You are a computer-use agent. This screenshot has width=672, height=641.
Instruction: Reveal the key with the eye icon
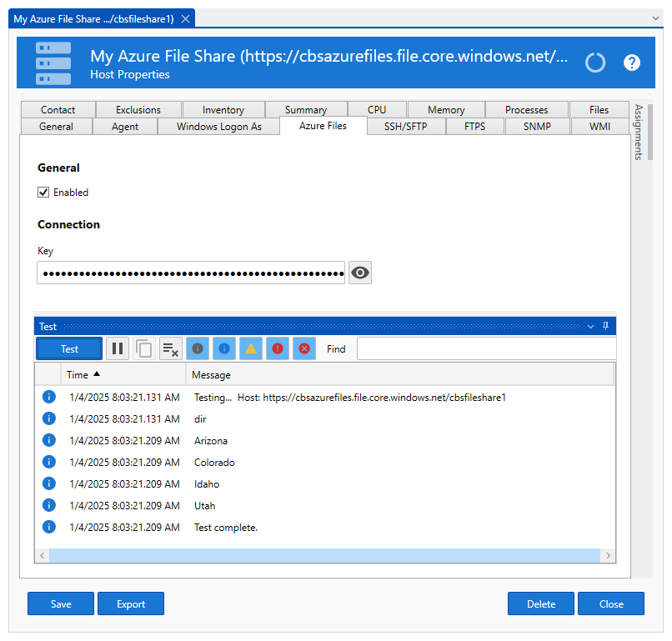[x=360, y=273]
